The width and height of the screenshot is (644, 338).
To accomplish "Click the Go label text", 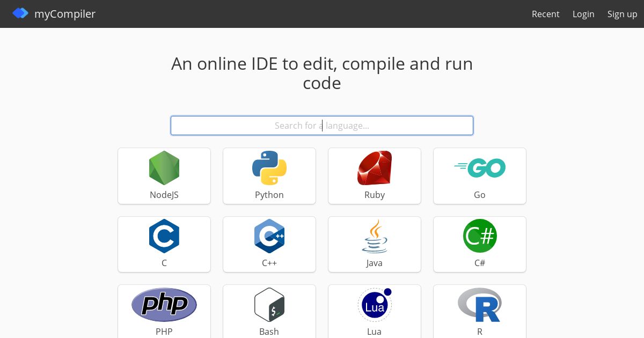I will pos(480,195).
